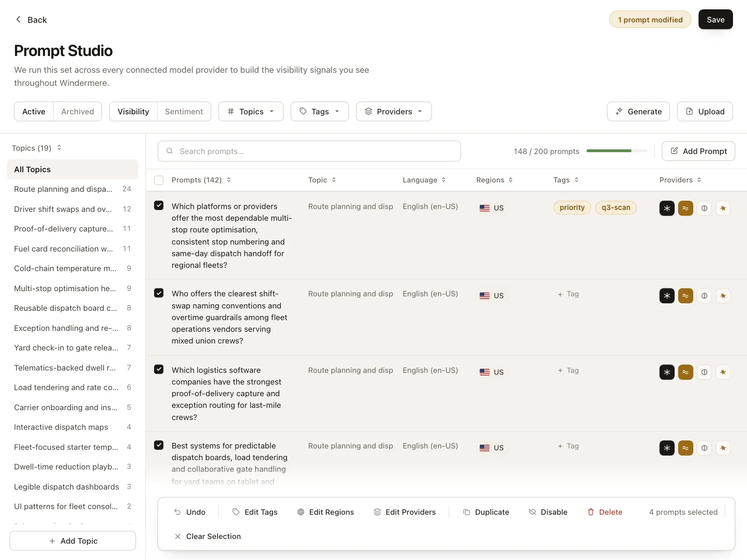Click the Add Topic button

point(72,541)
